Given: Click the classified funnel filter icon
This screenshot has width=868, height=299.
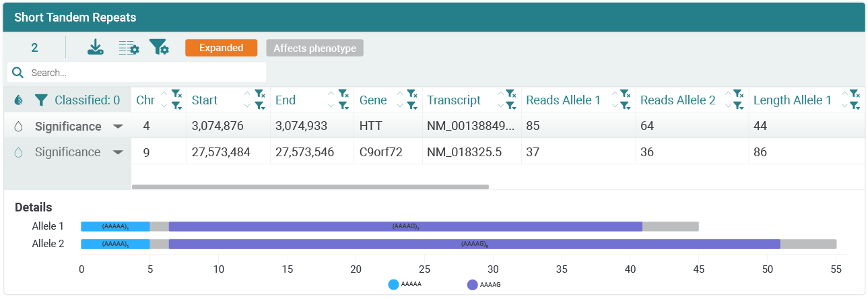Looking at the screenshot, I should click(41, 100).
